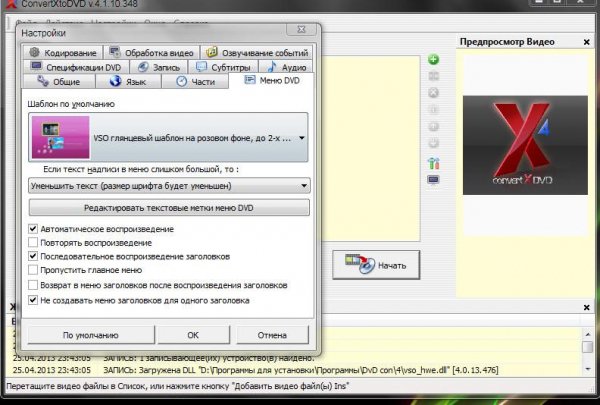Close the Предпросмотр Видео panel
The image size is (600, 405).
pos(587,42)
